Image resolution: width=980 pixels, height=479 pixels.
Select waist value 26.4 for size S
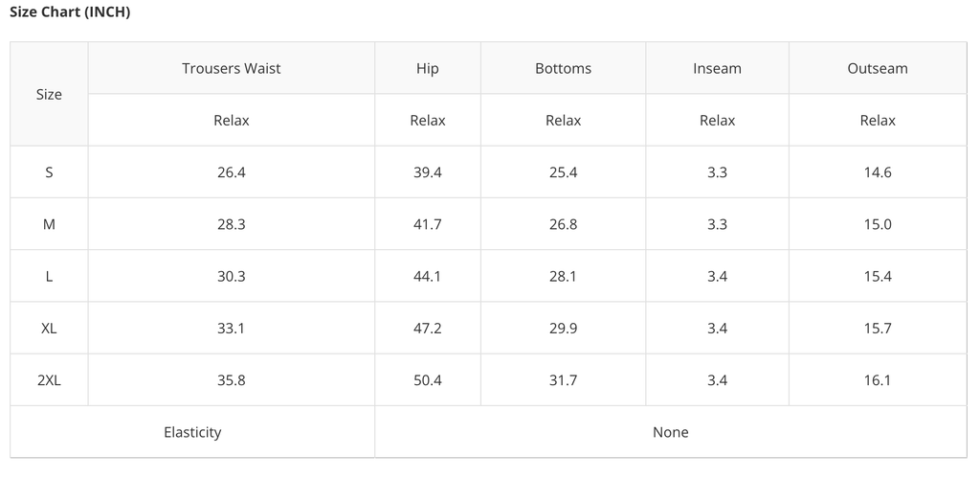(x=231, y=172)
